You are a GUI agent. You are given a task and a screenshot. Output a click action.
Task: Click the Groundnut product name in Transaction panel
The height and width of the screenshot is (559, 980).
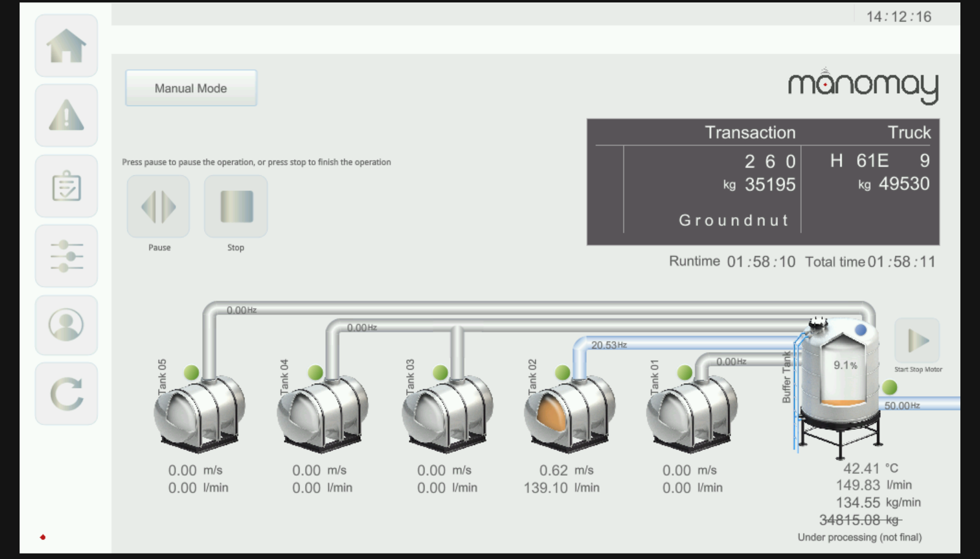click(x=734, y=220)
